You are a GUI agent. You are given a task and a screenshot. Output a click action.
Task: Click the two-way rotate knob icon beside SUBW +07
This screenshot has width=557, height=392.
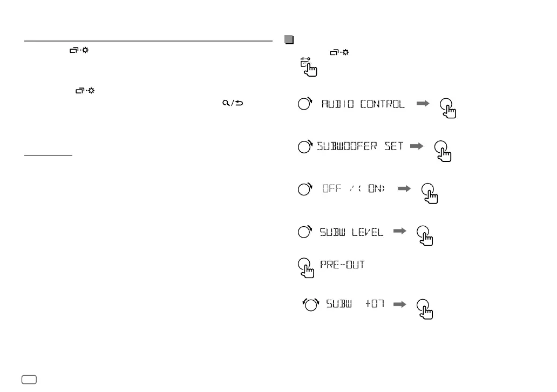[x=310, y=305]
